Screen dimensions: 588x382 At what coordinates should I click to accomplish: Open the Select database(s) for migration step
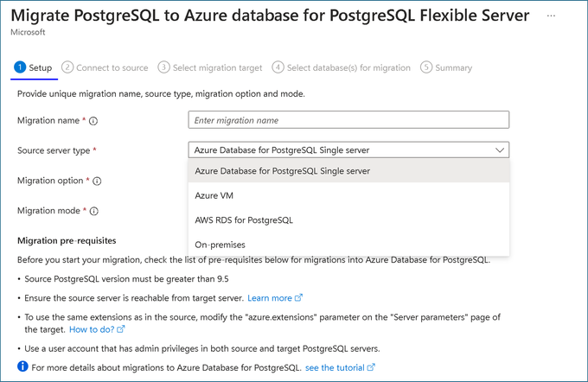click(342, 68)
